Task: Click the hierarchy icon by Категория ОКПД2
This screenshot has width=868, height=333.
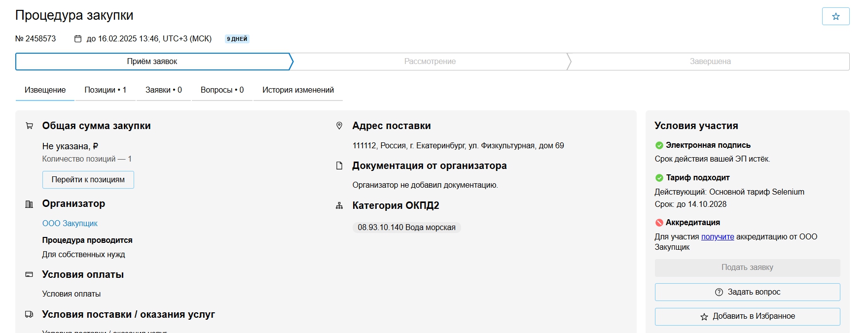Action: pos(339,206)
